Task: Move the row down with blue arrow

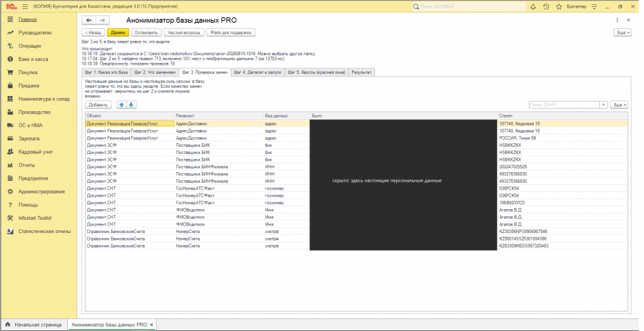Action: pos(131,105)
